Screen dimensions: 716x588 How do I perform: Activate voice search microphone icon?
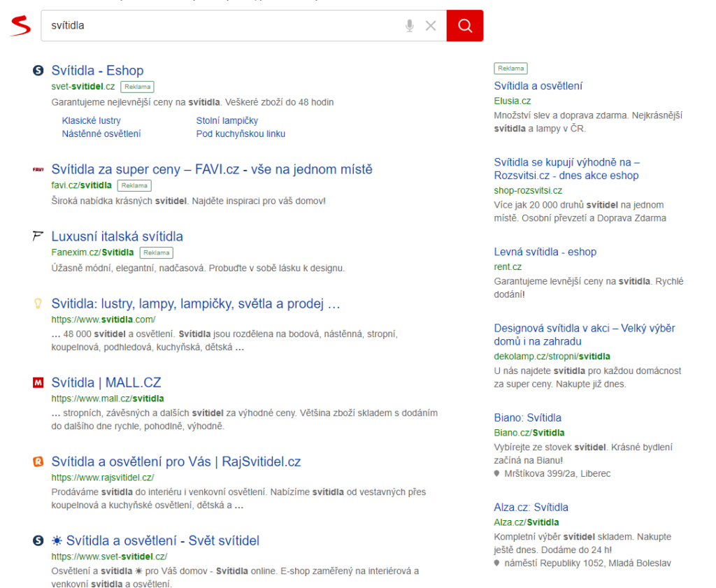pos(409,26)
